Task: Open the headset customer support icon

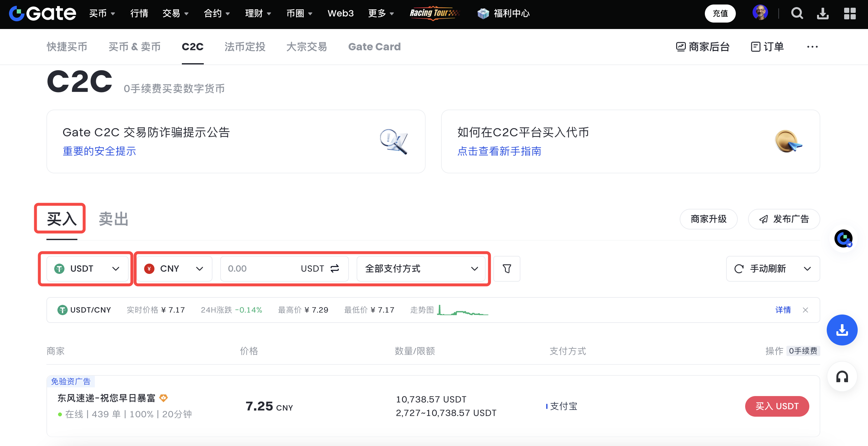Action: pos(842,377)
